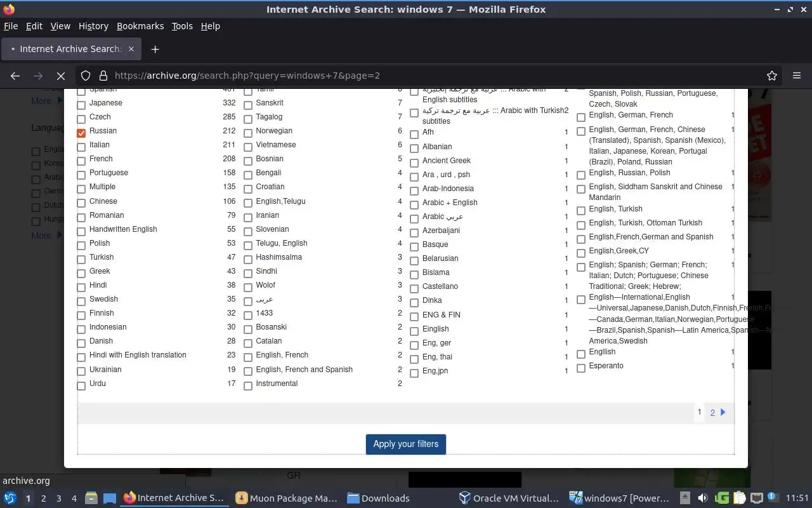This screenshot has width=812, height=508.
Task: Check the Japanese language filter
Action: tap(81, 105)
